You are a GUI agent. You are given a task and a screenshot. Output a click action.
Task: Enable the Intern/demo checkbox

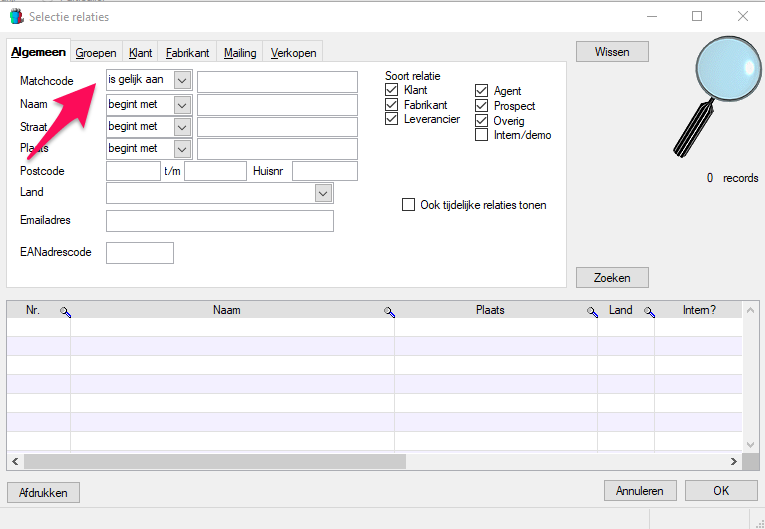point(482,135)
